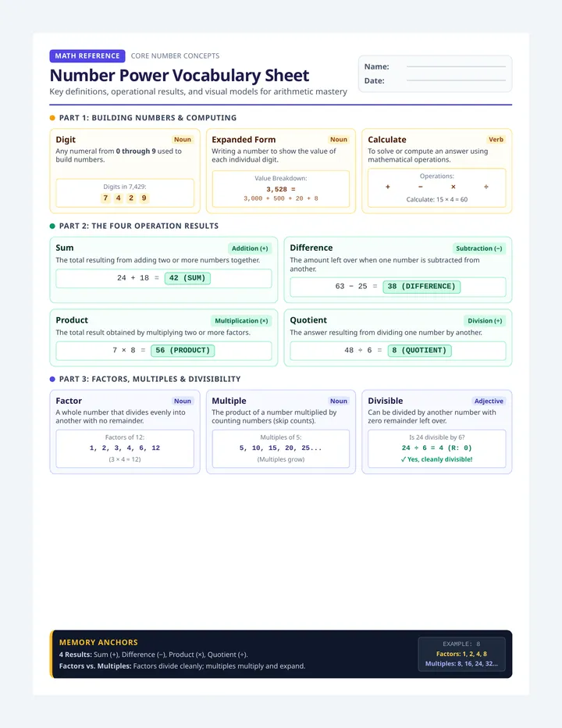Click the Date input line

[x=456, y=80]
